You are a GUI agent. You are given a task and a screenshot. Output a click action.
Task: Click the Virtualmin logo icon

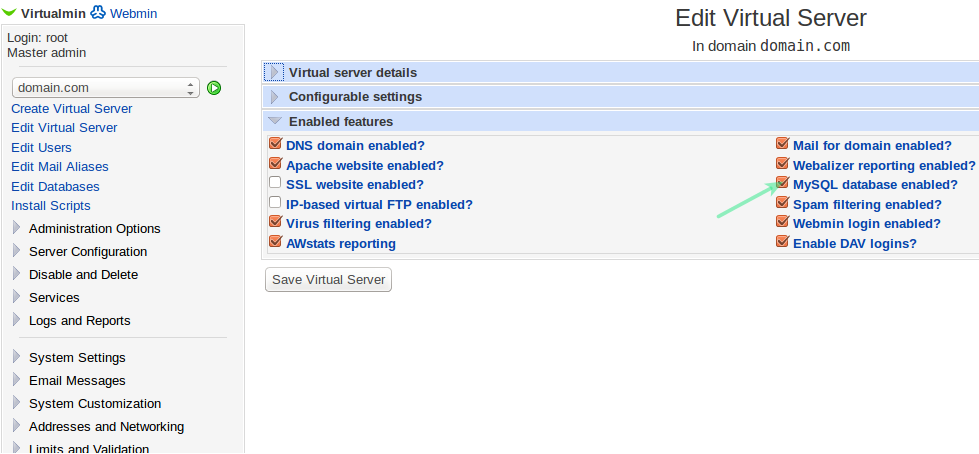(9, 12)
